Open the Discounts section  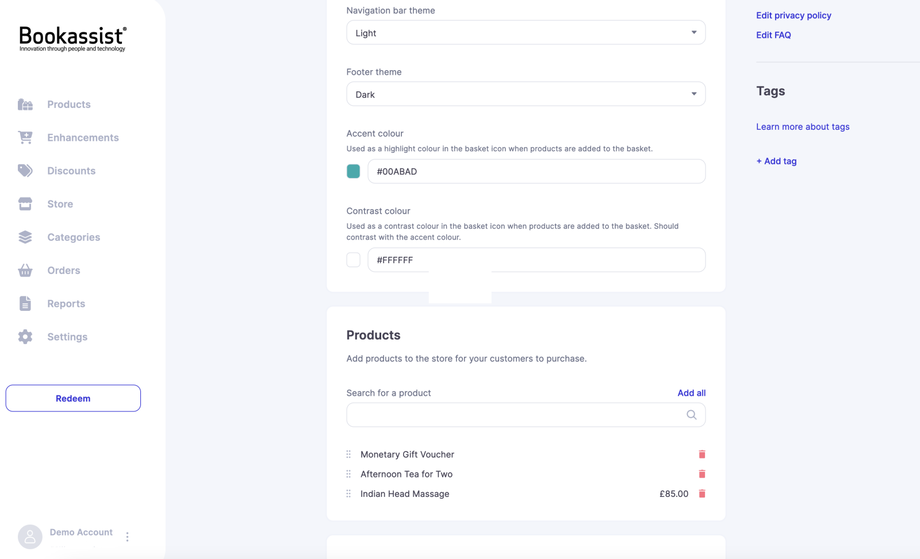coord(71,171)
